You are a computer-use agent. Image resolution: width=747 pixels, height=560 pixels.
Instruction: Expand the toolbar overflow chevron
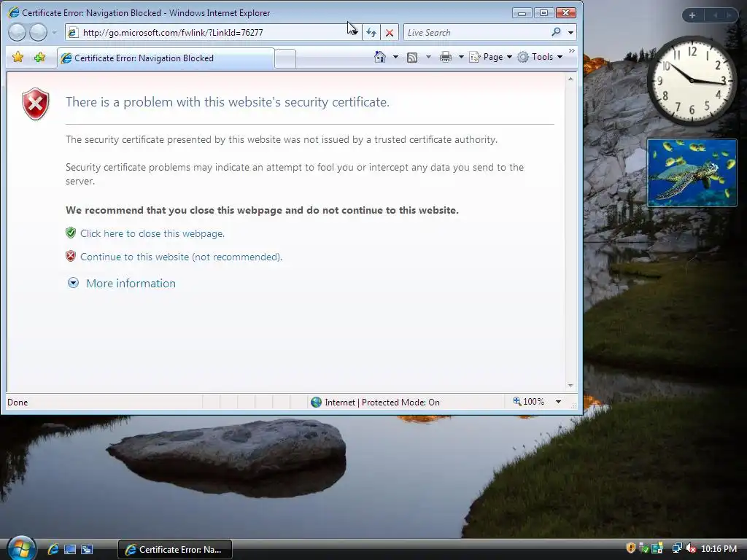click(x=572, y=50)
